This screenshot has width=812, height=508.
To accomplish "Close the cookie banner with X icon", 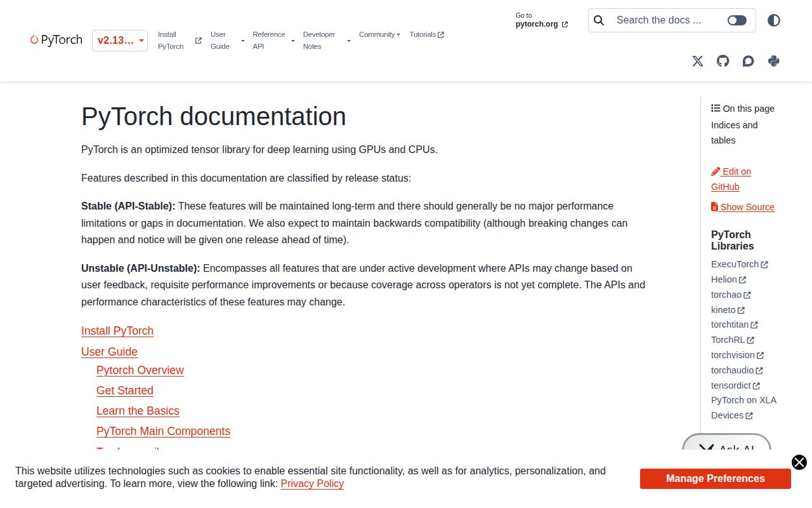I will click(x=799, y=462).
